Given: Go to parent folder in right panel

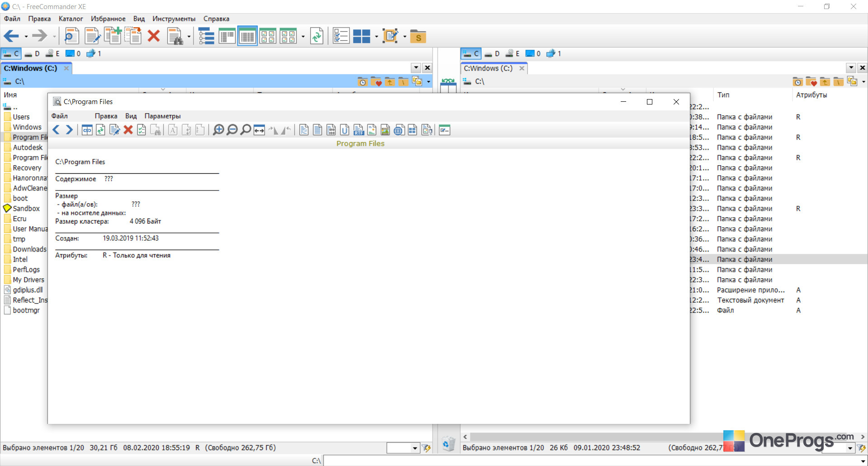Looking at the screenshot, I should coord(825,82).
